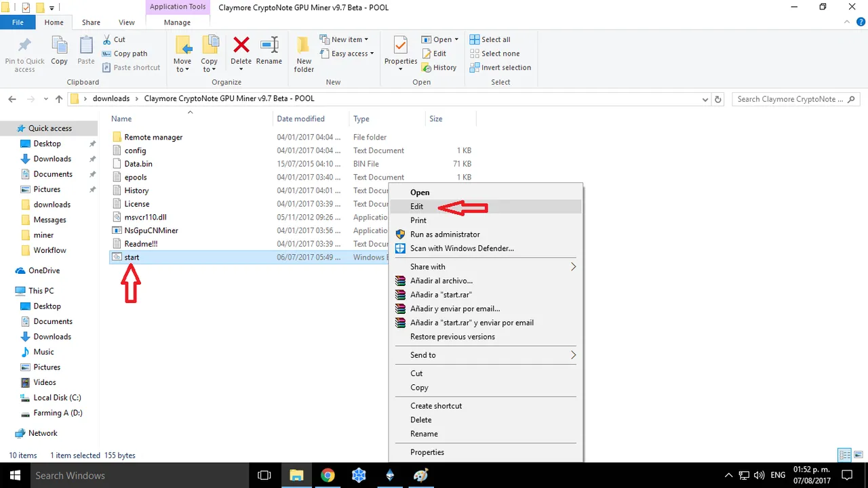Choose Edit in the context menu

pyautogui.click(x=486, y=206)
